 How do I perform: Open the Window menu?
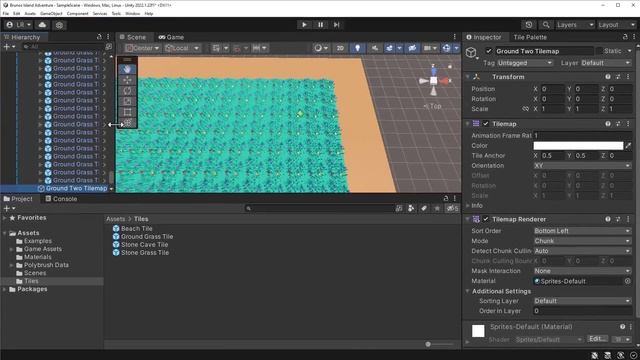click(x=132, y=13)
